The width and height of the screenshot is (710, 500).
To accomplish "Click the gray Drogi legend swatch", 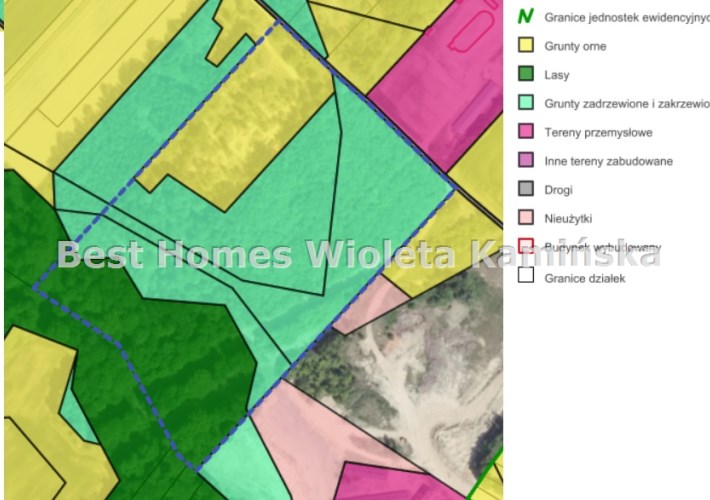I will tap(526, 188).
